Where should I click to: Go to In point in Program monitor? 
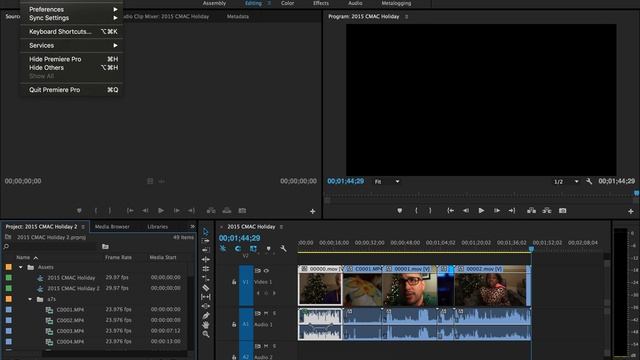click(x=450, y=211)
